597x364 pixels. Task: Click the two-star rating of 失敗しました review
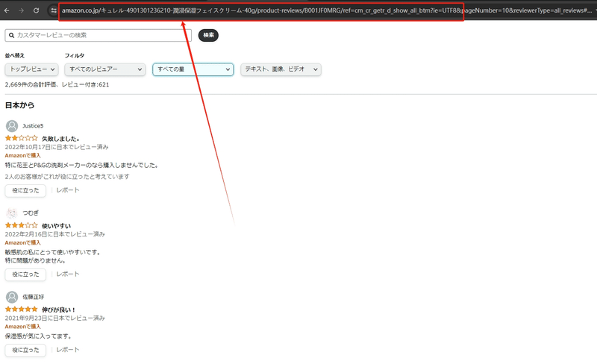click(x=22, y=138)
